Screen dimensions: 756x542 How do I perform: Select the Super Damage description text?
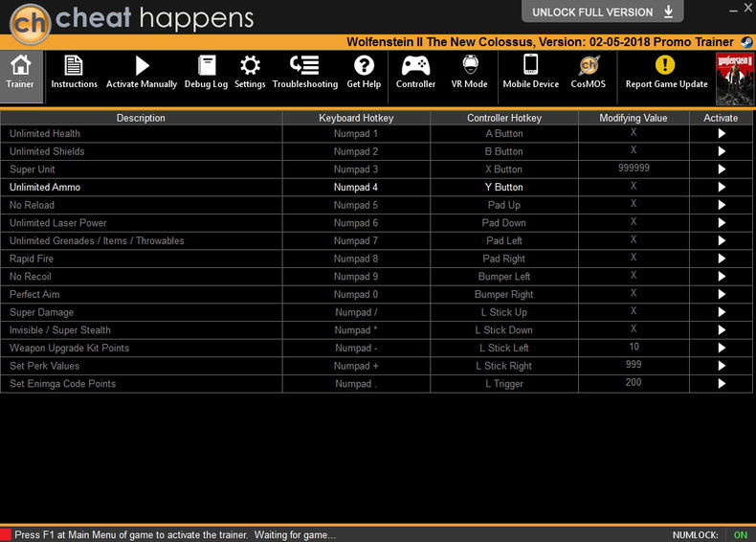coord(41,312)
